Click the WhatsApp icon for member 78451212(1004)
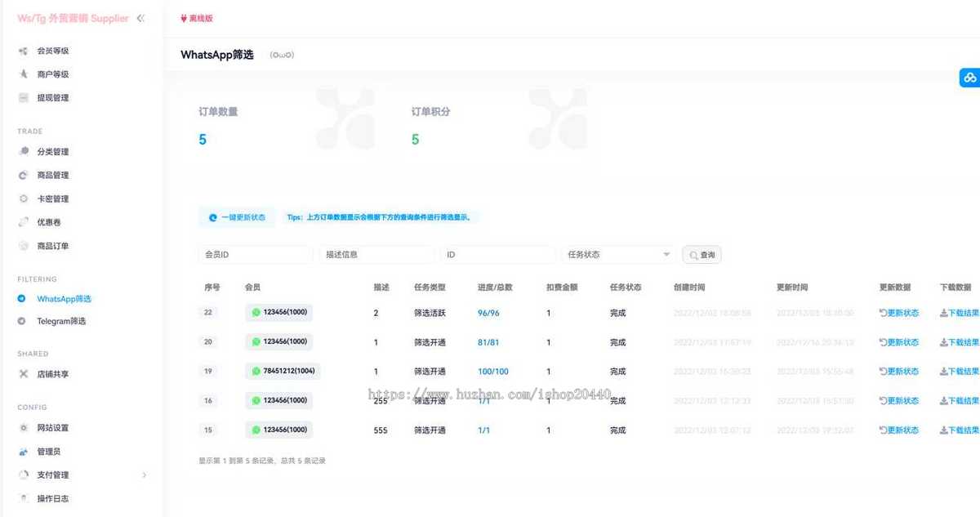980x517 pixels. tap(256, 371)
